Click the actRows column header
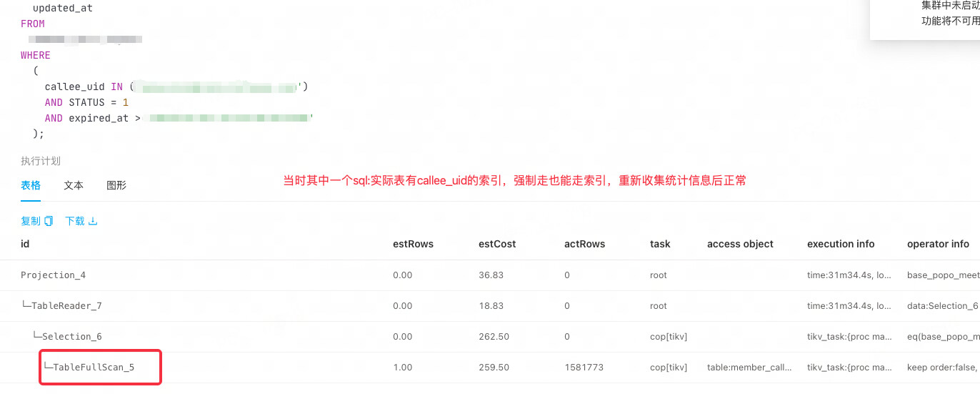This screenshot has height=394, width=980. coord(584,244)
